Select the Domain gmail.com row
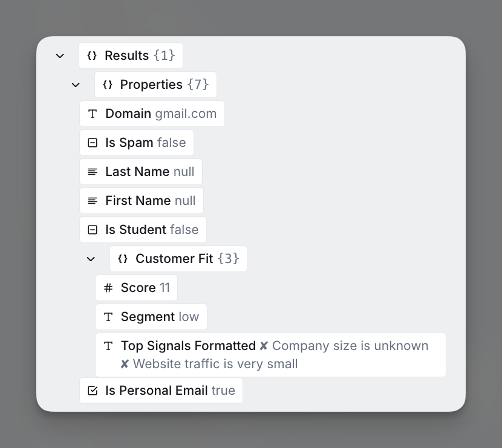Image resolution: width=502 pixels, height=448 pixels. pyautogui.click(x=152, y=114)
